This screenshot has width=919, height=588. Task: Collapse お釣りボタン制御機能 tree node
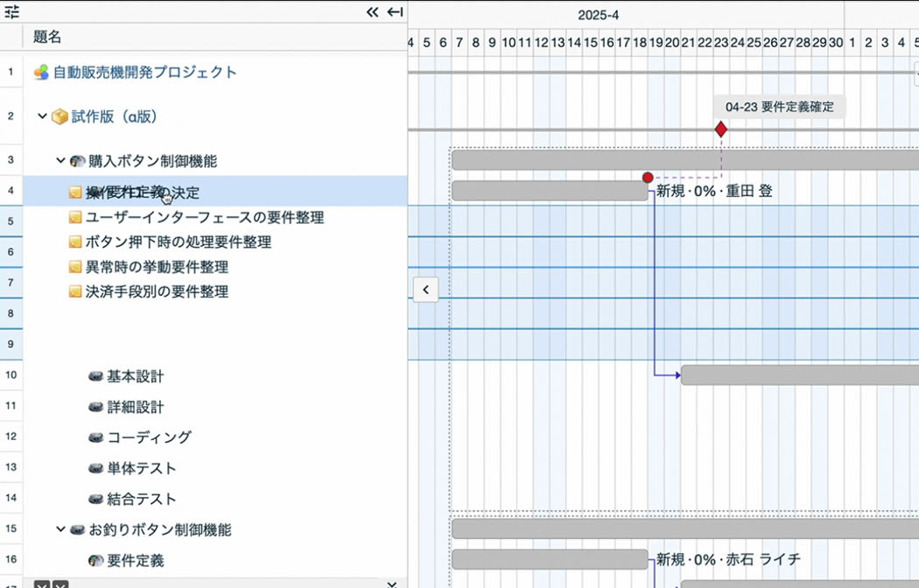[60, 528]
